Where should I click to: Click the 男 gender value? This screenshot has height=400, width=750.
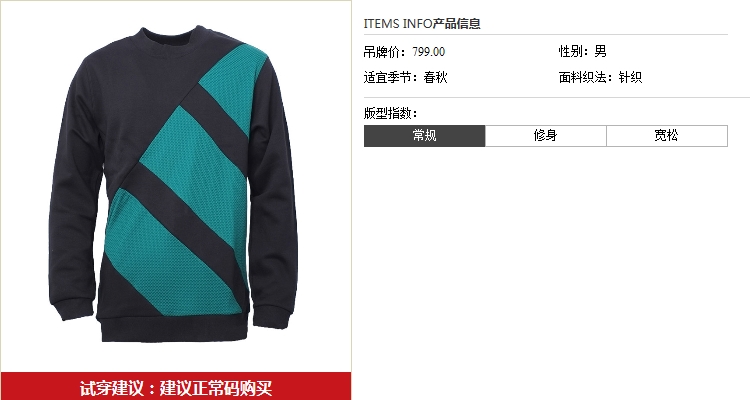(x=600, y=51)
